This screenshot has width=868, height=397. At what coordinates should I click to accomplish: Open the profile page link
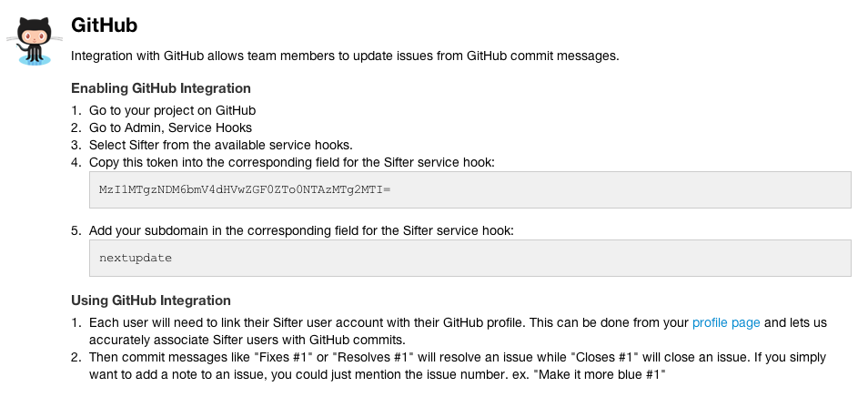pos(726,323)
